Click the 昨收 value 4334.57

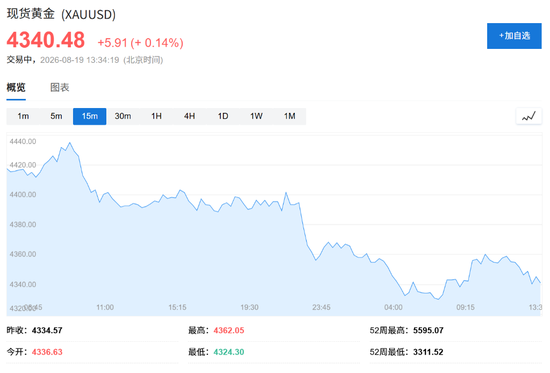pyautogui.click(x=47, y=330)
